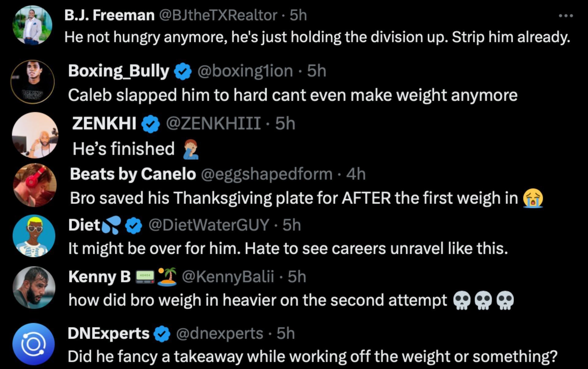Click the skull emojis in Kenny B's tweet
This screenshot has height=369, width=588.
483,300
